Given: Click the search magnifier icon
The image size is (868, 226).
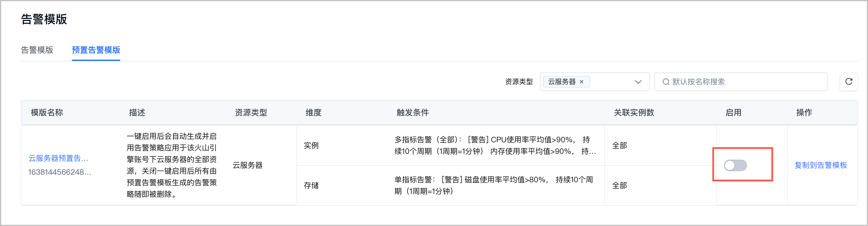Looking at the screenshot, I should coord(666,82).
